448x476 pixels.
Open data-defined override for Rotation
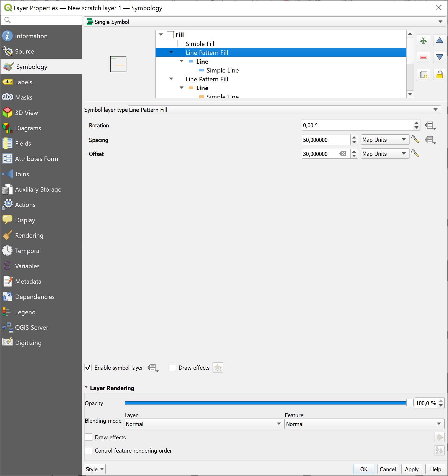(430, 126)
